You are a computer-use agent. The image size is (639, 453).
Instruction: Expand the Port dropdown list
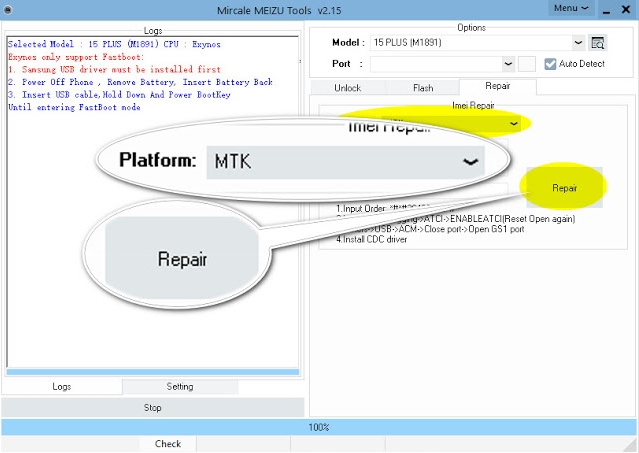pos(509,64)
